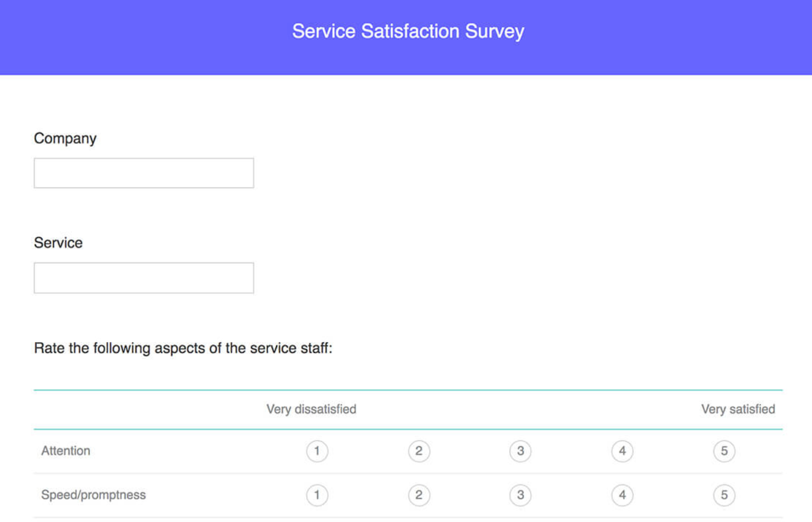Click the Attention row label
The width and height of the screenshot is (812, 522).
[x=66, y=451]
